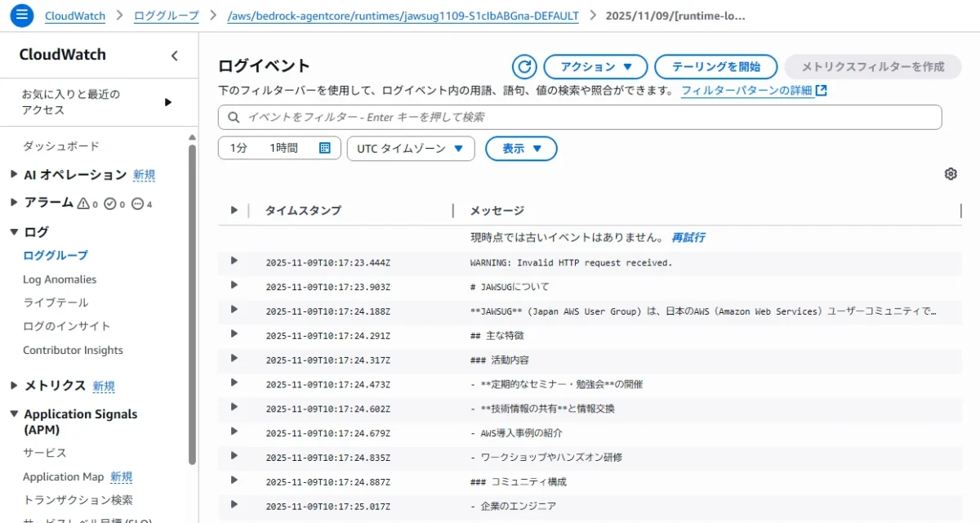This screenshot has height=523, width=980.
Task: Click the calendar icon for custom time range
Action: click(324, 148)
